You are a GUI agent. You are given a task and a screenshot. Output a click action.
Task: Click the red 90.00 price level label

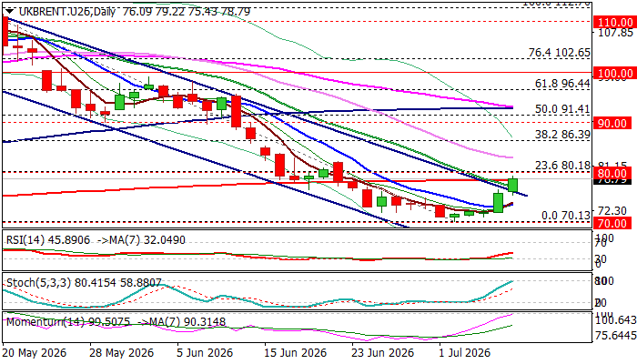point(612,123)
